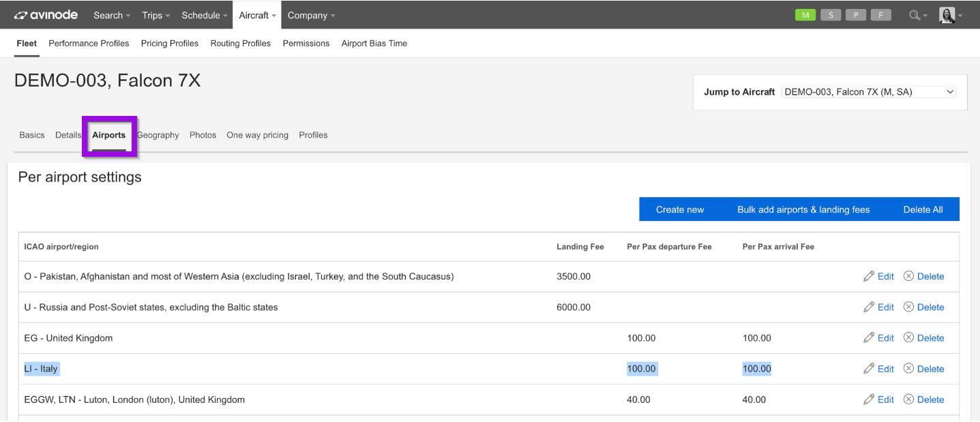Image resolution: width=980 pixels, height=422 pixels.
Task: Click Italy's 100.00 per pax departure fee
Action: [x=641, y=369]
